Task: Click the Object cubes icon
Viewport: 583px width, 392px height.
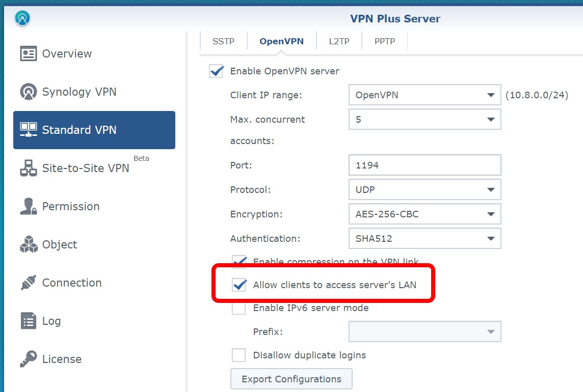Action: (28, 244)
